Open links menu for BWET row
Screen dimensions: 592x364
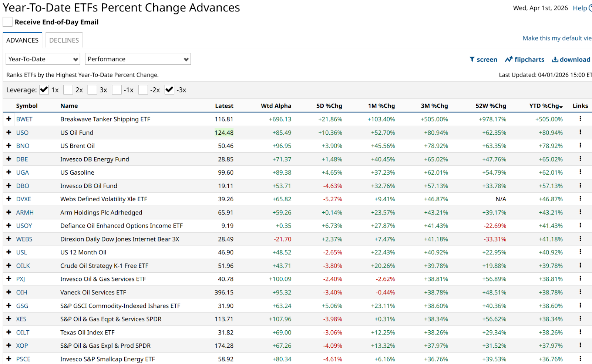point(580,119)
